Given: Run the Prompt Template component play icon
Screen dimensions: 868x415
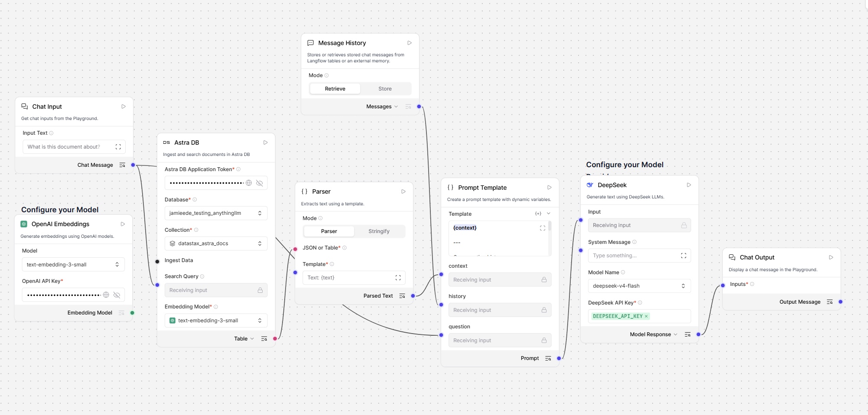Looking at the screenshot, I should [x=549, y=188].
